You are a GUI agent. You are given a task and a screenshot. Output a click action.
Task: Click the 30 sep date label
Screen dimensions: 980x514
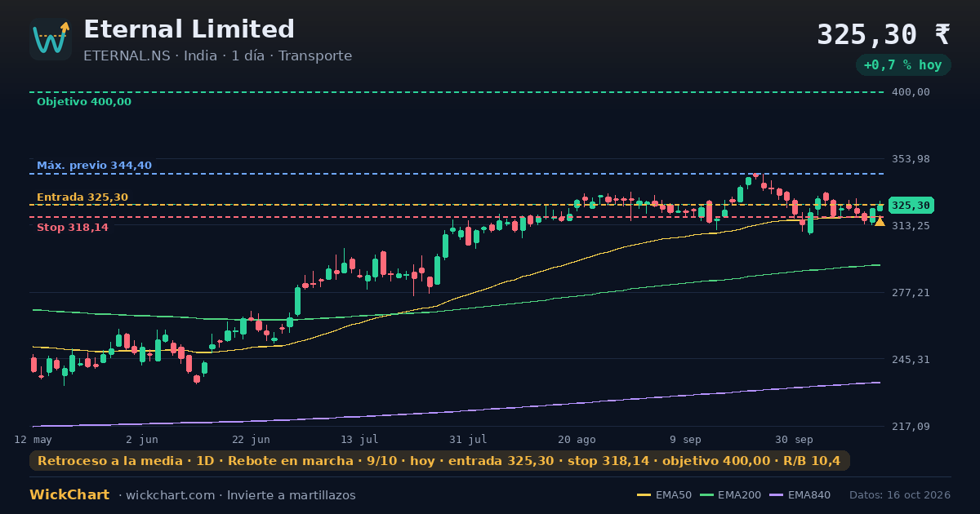coord(794,439)
